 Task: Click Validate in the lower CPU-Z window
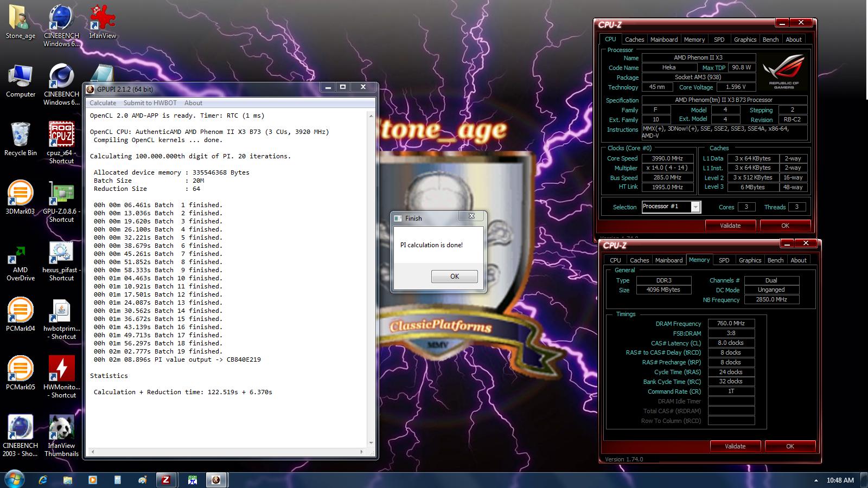735,446
